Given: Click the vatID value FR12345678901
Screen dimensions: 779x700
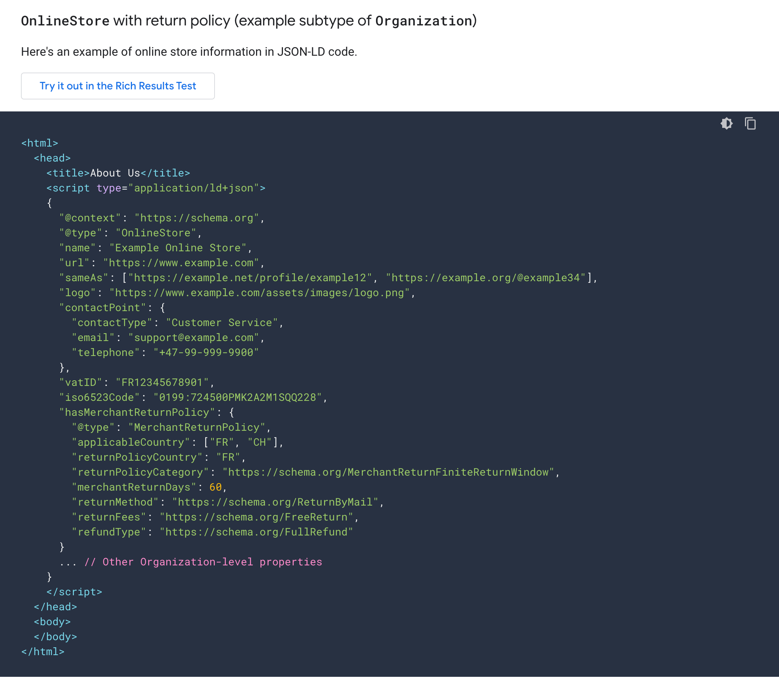Looking at the screenshot, I should coord(162,382).
